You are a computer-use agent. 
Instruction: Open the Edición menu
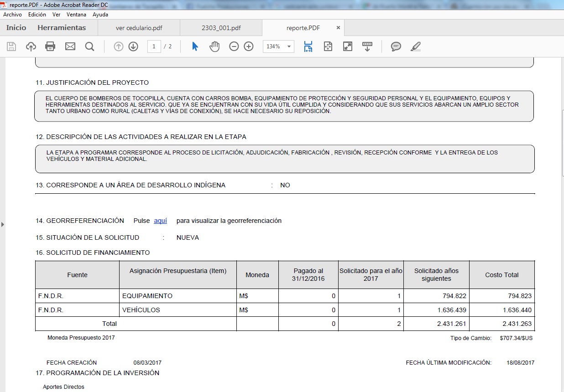click(x=37, y=15)
